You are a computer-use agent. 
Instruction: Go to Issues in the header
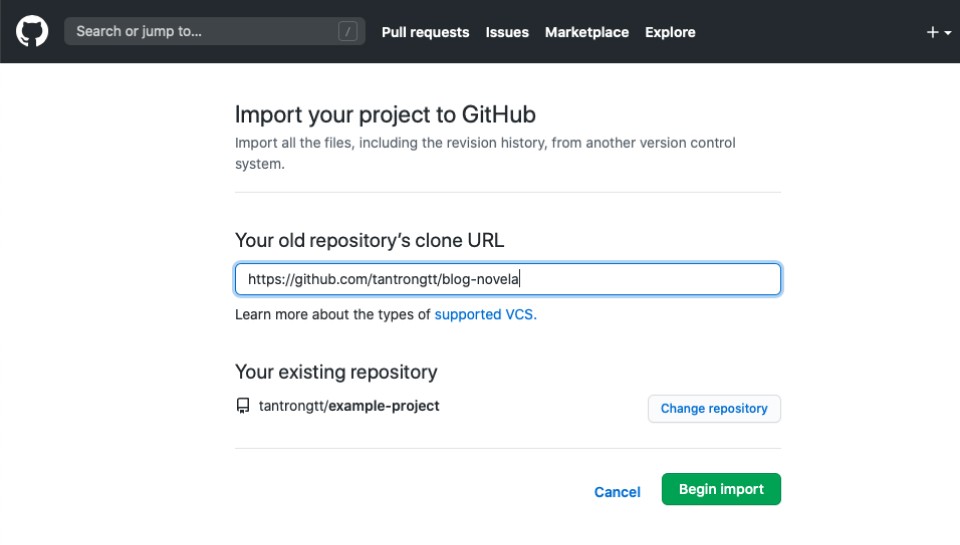coord(507,32)
